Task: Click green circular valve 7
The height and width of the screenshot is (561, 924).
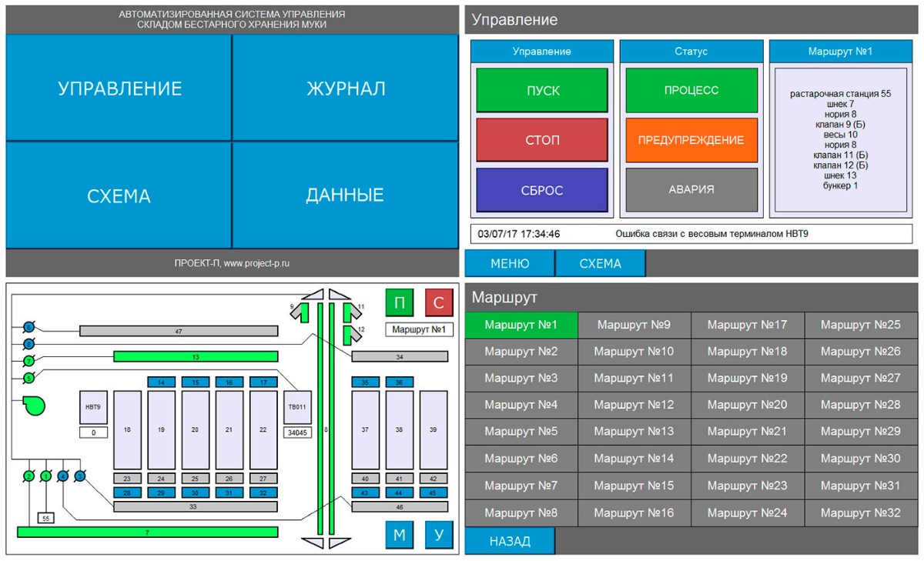Action: 29,361
